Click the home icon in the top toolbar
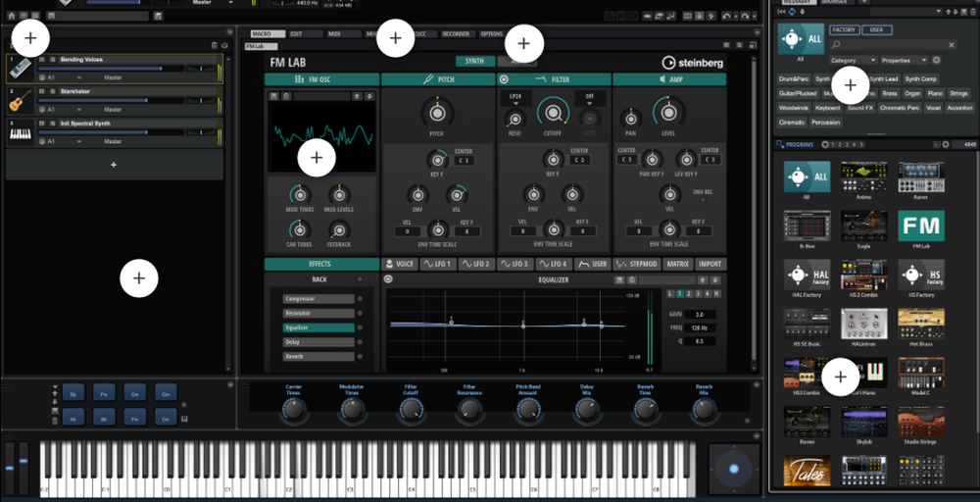 coord(11,16)
